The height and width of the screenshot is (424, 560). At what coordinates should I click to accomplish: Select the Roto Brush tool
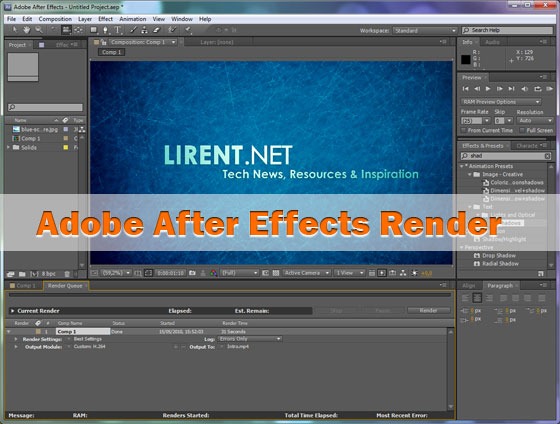172,30
